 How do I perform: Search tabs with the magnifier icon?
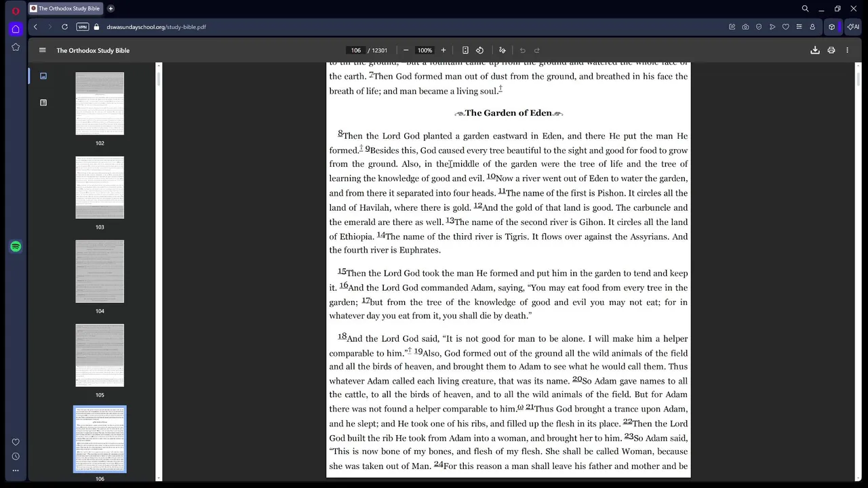click(805, 9)
